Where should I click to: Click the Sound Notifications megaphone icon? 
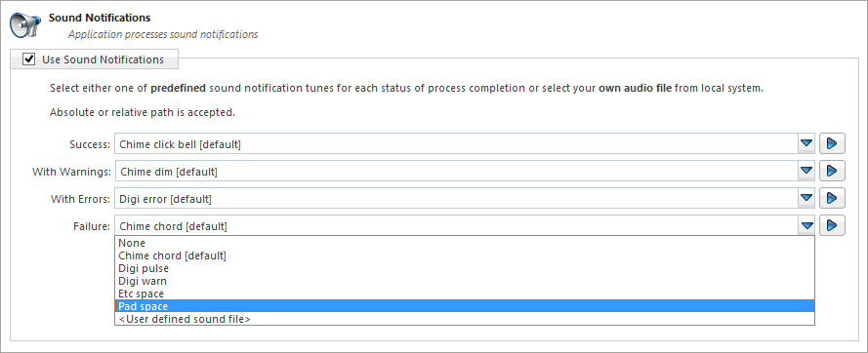[25, 25]
